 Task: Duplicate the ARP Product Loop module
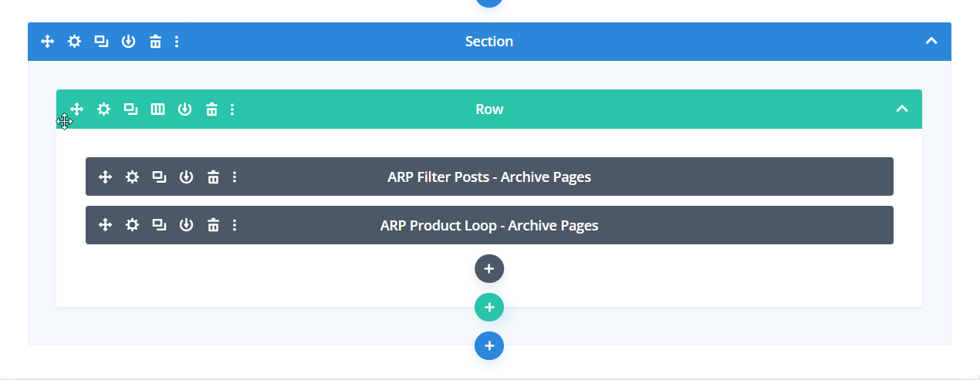coord(159,225)
